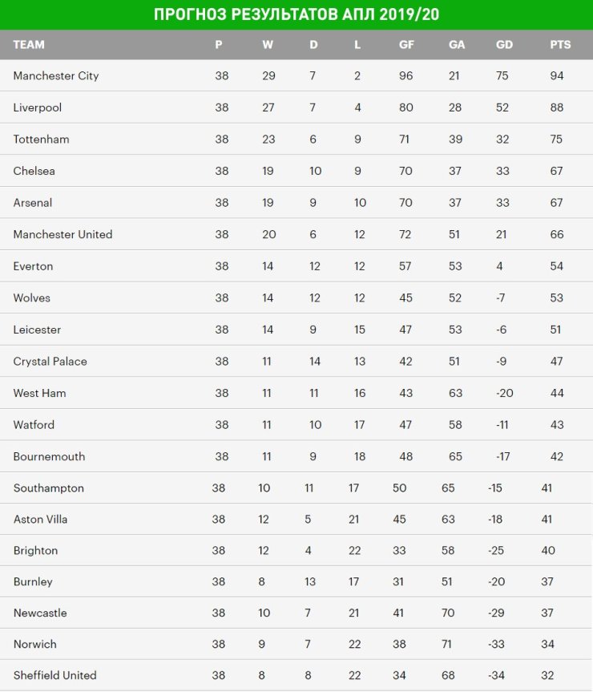Select the Southampton team name
This screenshot has height=700, width=593.
click(49, 488)
